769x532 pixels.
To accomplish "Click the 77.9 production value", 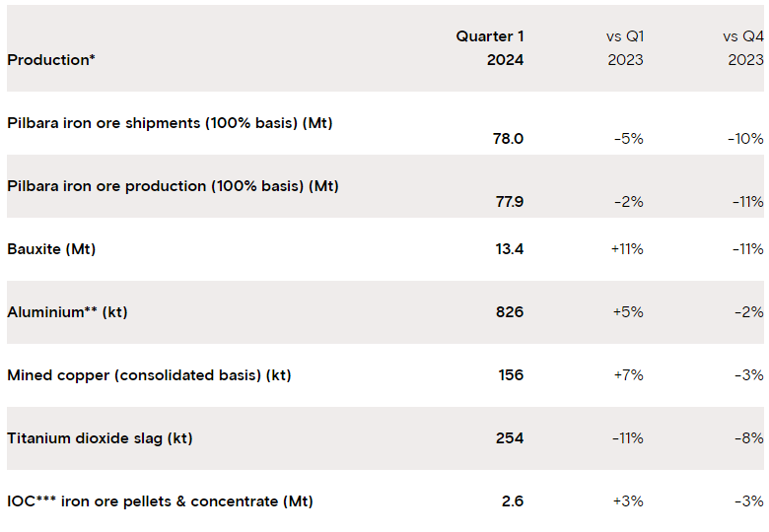I will [x=508, y=202].
